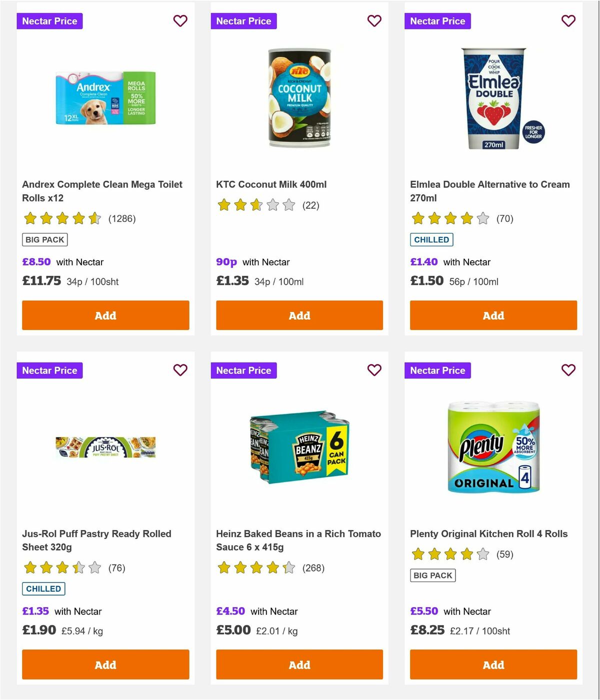Click the heart icon on Plenty Original Kitchen Roll
Image resolution: width=600 pixels, height=700 pixels.
[568, 370]
